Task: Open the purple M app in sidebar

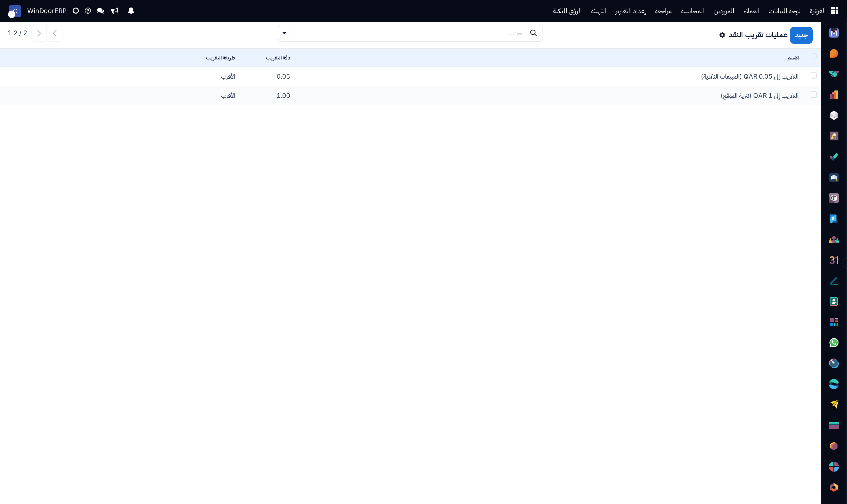Action: pyautogui.click(x=834, y=33)
